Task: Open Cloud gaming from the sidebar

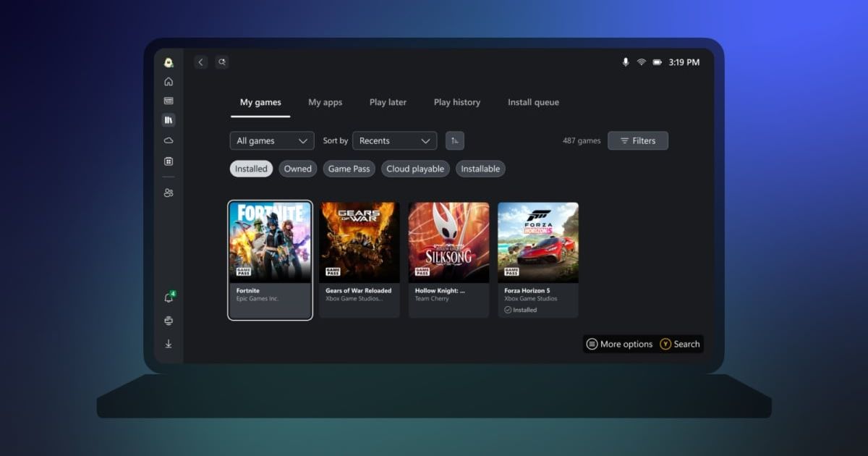Action: [169, 140]
